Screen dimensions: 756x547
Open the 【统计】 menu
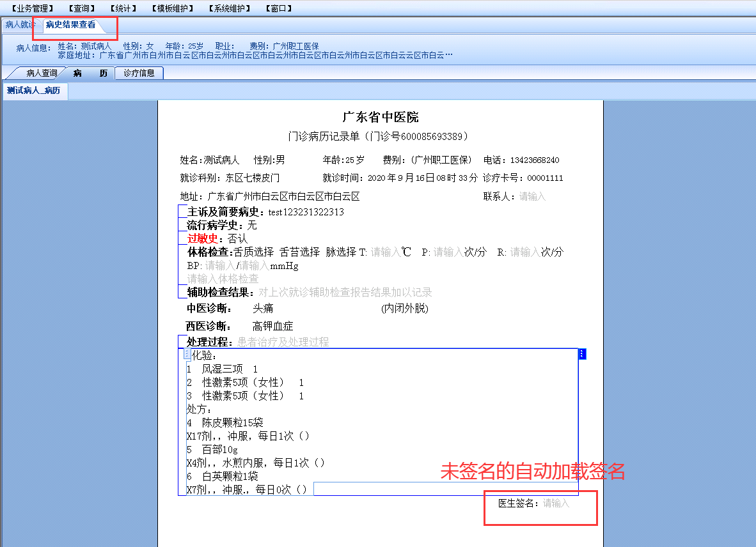click(x=123, y=8)
